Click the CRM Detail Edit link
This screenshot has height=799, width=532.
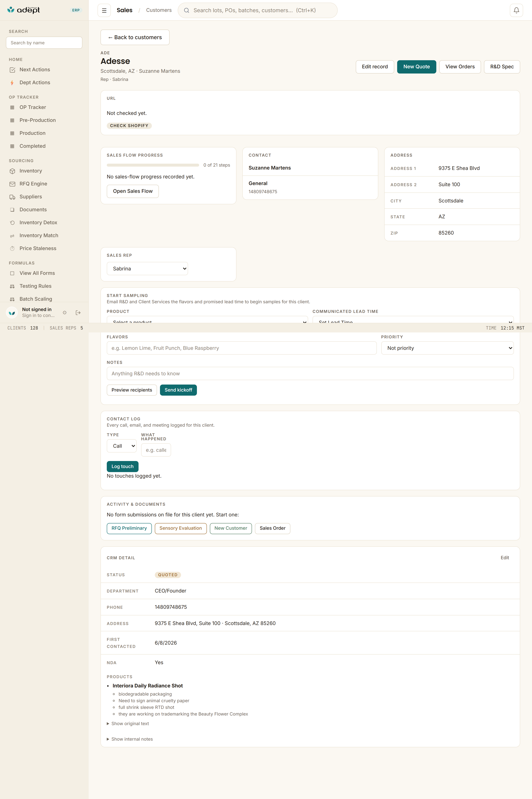pos(504,558)
